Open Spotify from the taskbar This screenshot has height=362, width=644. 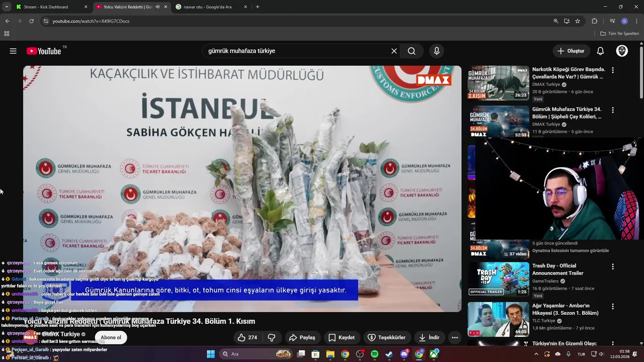click(374, 354)
